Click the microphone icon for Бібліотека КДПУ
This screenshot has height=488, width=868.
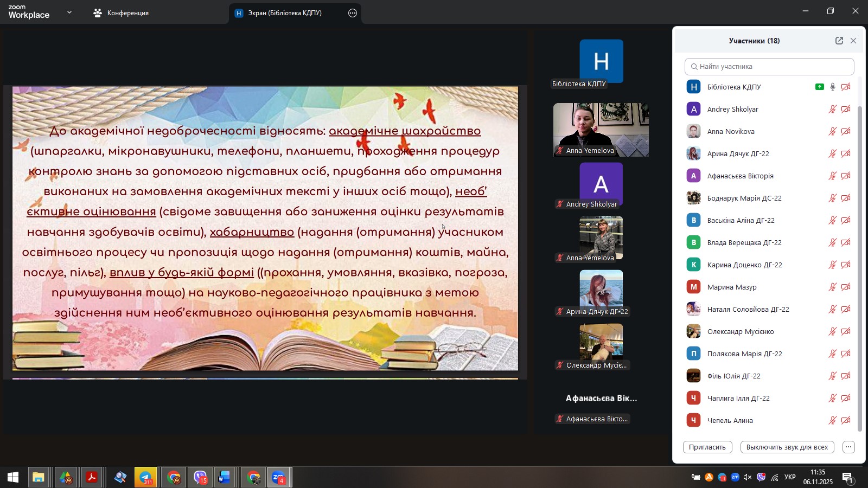[833, 87]
